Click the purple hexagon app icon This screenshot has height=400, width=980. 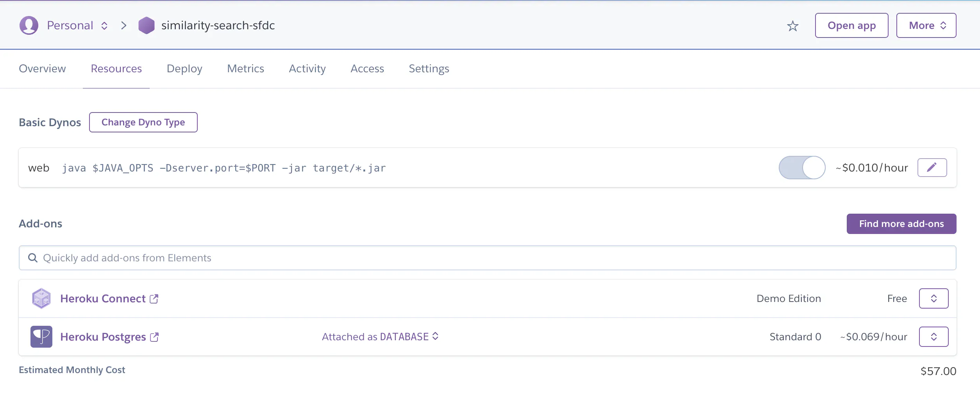point(147,25)
